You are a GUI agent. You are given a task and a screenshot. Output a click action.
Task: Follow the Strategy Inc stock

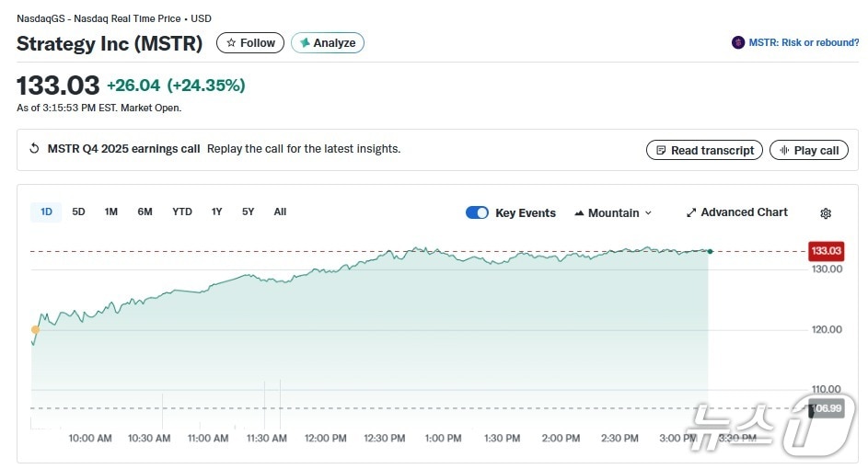coord(250,43)
